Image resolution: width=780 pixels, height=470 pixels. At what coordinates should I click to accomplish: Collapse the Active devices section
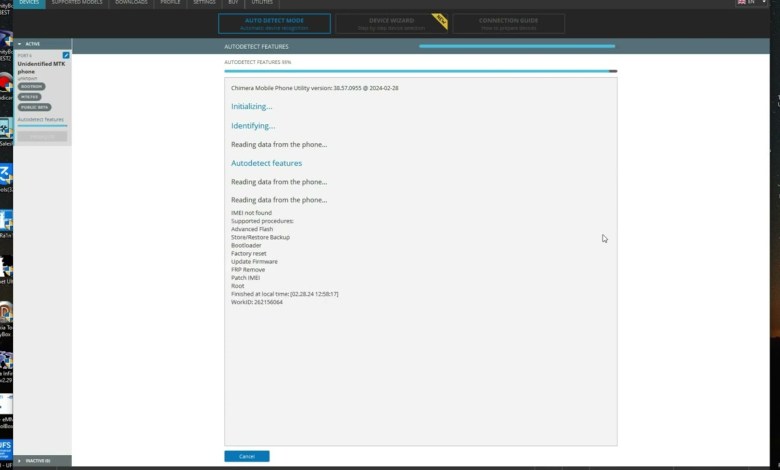pos(19,44)
